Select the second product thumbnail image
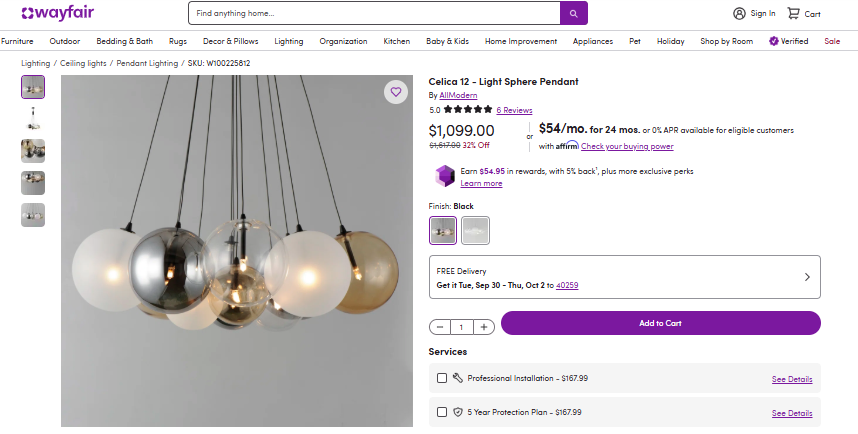 [33, 119]
